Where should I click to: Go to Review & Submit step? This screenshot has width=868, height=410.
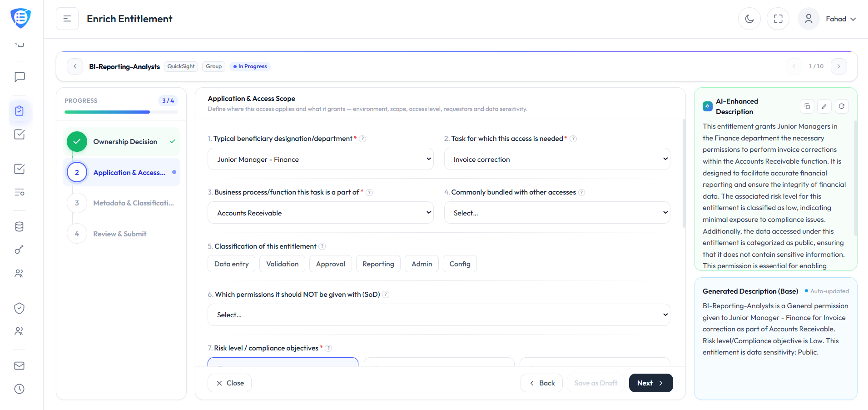122,234
